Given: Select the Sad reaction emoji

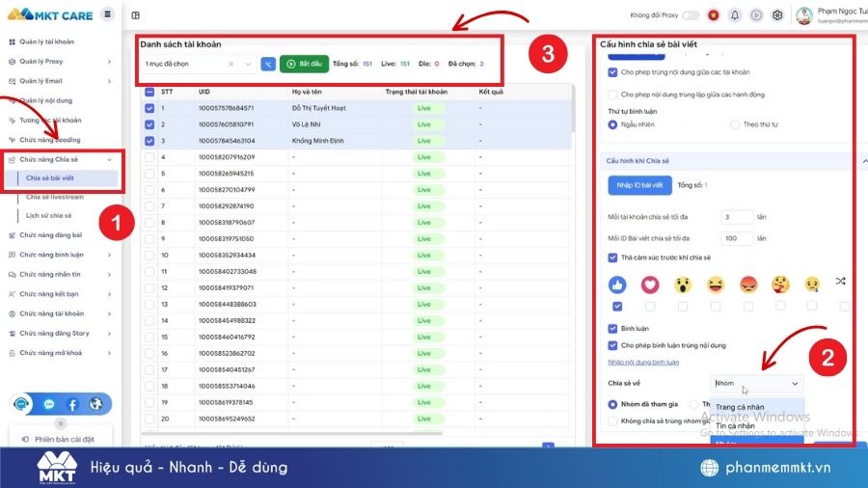Looking at the screenshot, I should click(812, 285).
